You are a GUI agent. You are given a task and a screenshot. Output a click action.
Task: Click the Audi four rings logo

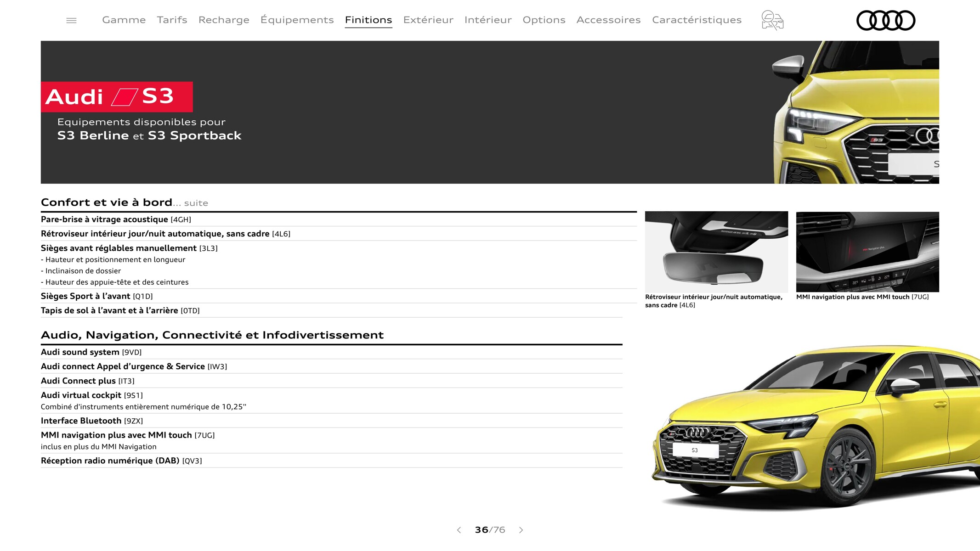[x=885, y=20]
